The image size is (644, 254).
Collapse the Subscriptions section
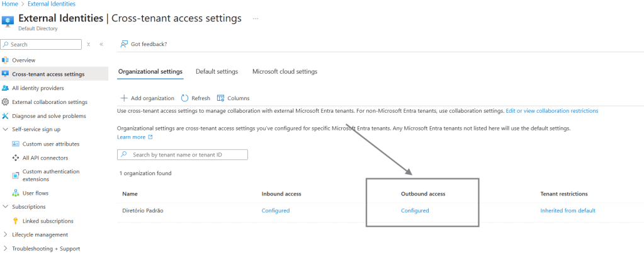click(x=6, y=207)
